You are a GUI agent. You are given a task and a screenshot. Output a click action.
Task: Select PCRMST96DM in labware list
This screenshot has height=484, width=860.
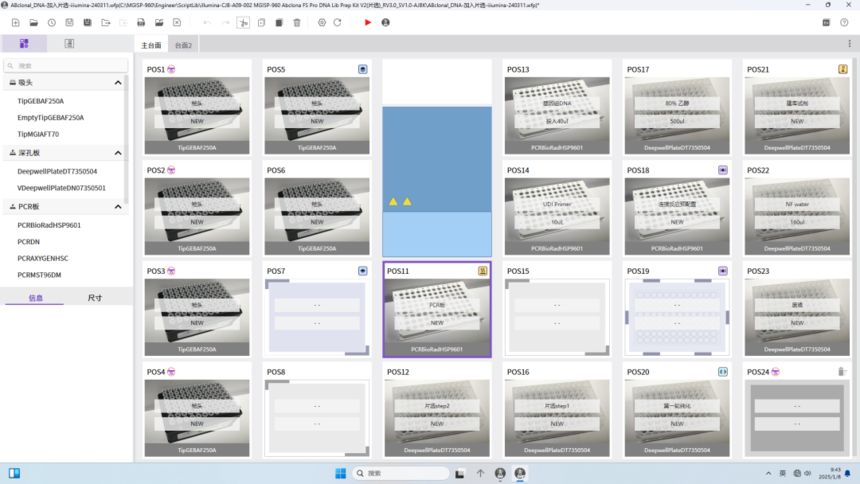pos(39,275)
